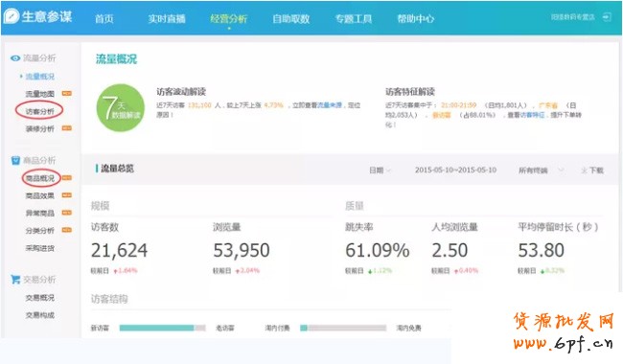The image size is (623, 364).
Task: Click the orange badge next to 商品概况
Action: point(67,178)
